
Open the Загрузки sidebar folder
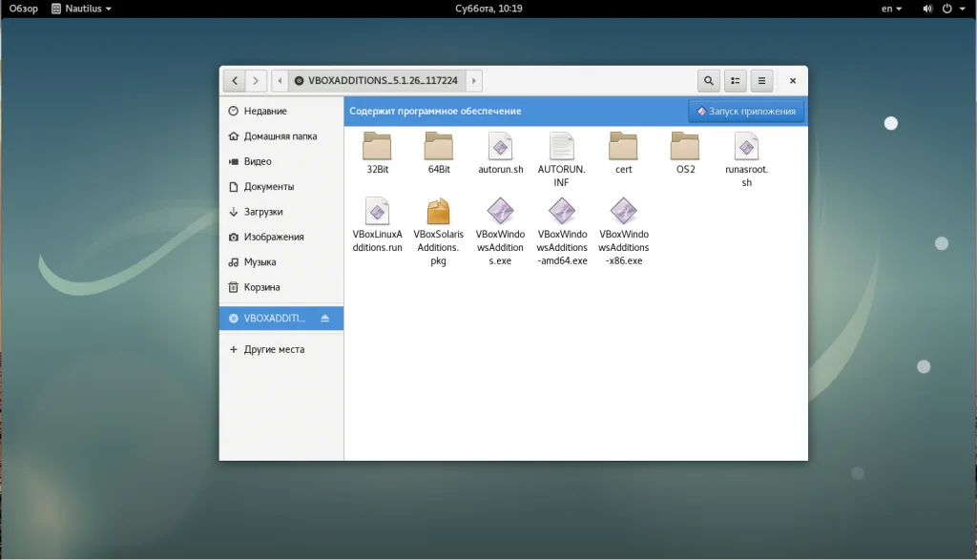click(262, 212)
